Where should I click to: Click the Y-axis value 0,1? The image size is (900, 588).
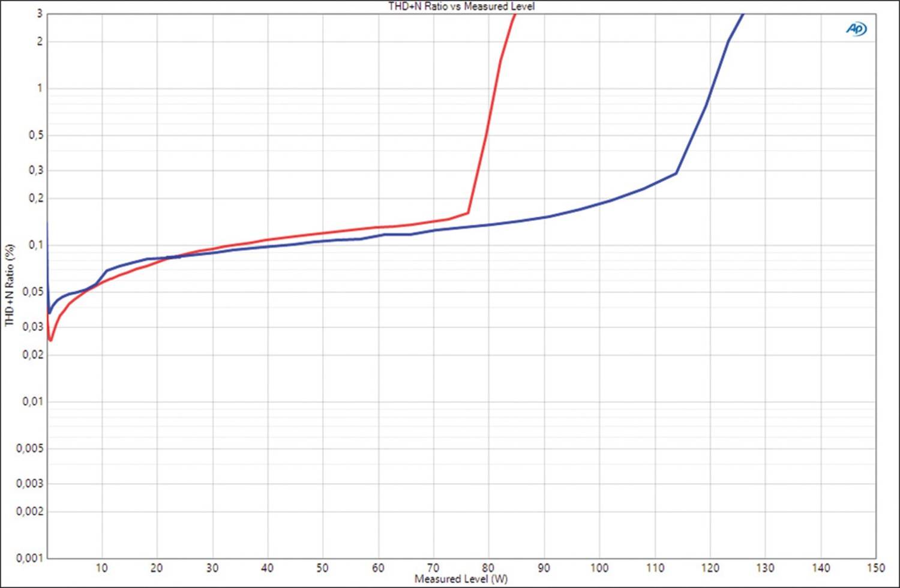tap(36, 245)
